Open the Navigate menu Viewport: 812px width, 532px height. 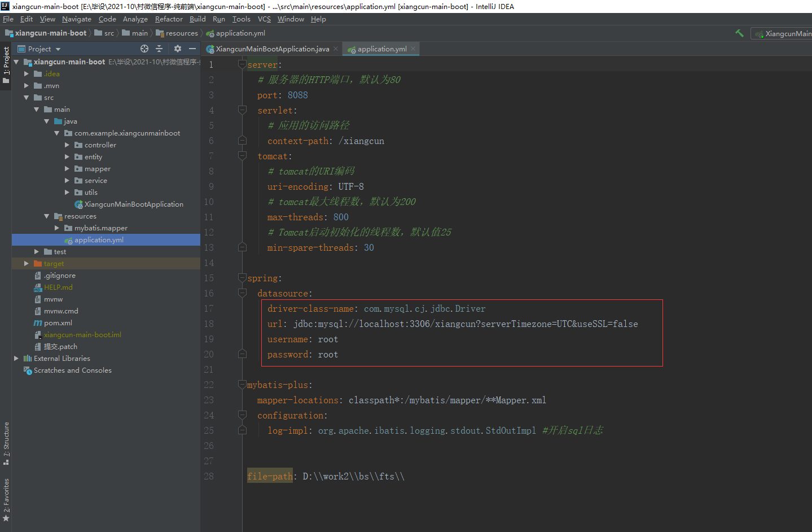click(77, 19)
